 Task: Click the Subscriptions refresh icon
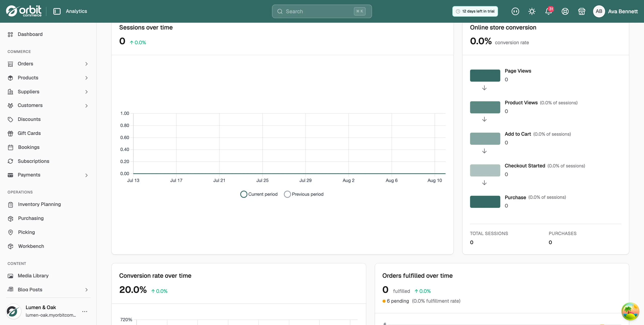(10, 161)
